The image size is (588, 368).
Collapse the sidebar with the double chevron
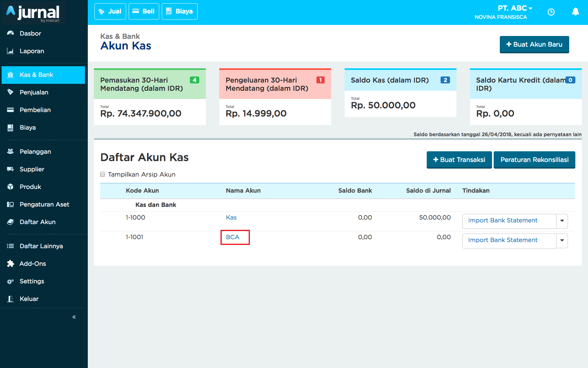tap(74, 317)
